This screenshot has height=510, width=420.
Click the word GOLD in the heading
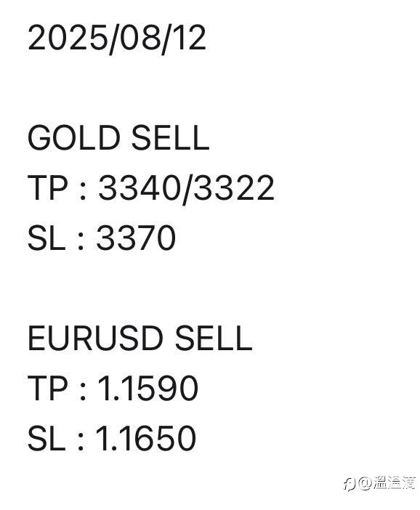tap(74, 138)
